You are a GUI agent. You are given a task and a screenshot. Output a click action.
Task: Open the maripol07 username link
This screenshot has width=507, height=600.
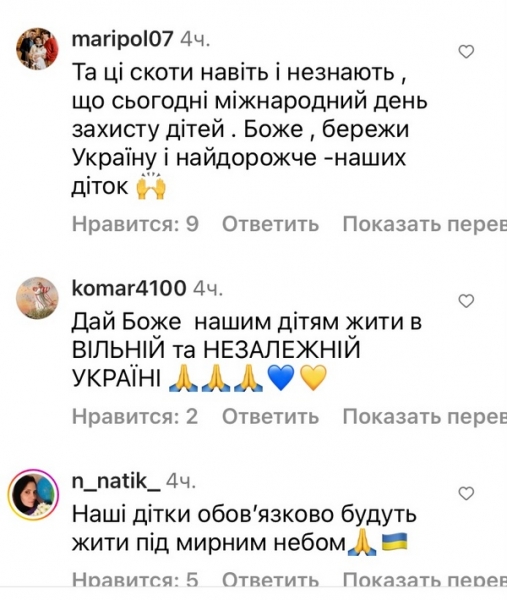click(x=122, y=39)
